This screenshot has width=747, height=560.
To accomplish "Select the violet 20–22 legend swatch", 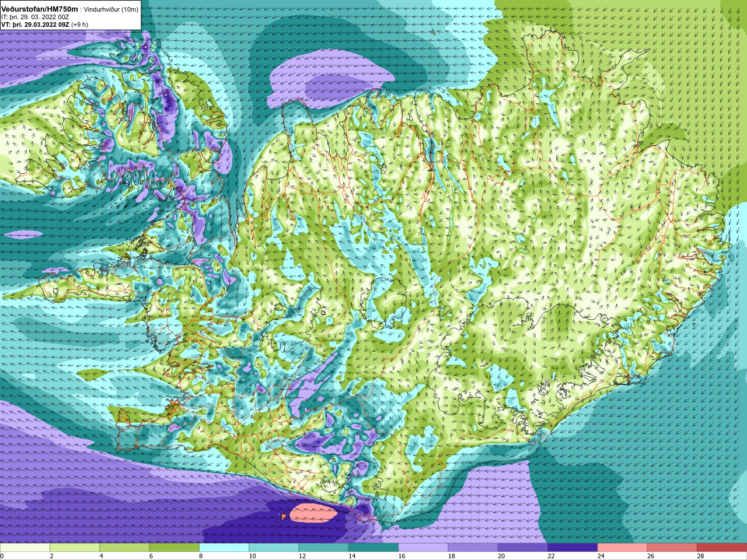I will tap(523, 548).
